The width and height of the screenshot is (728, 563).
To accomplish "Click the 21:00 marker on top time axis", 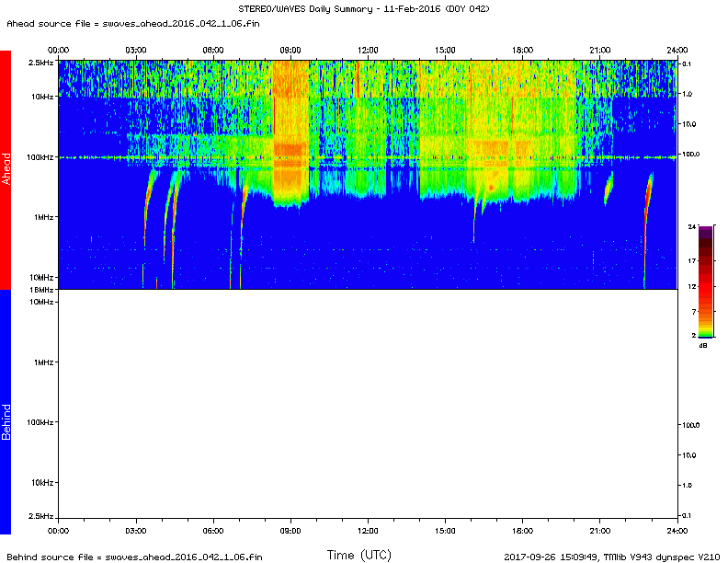I will click(x=600, y=49).
